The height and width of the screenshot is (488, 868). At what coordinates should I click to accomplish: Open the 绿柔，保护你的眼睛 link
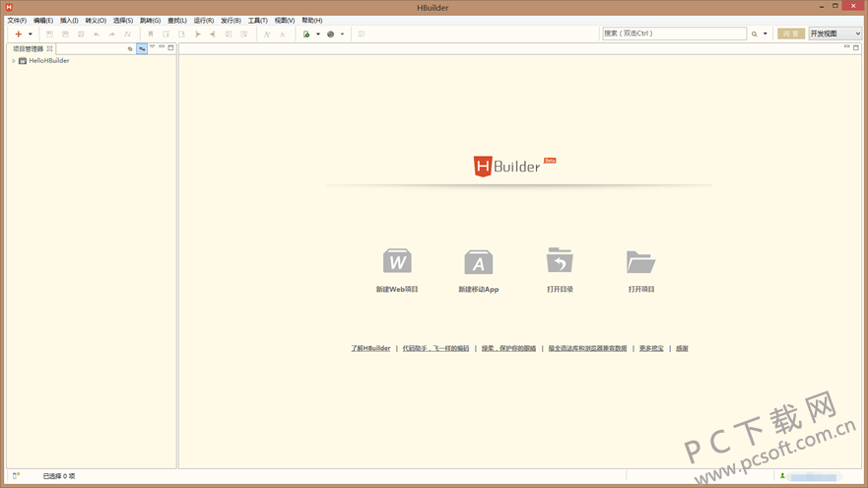pyautogui.click(x=508, y=348)
